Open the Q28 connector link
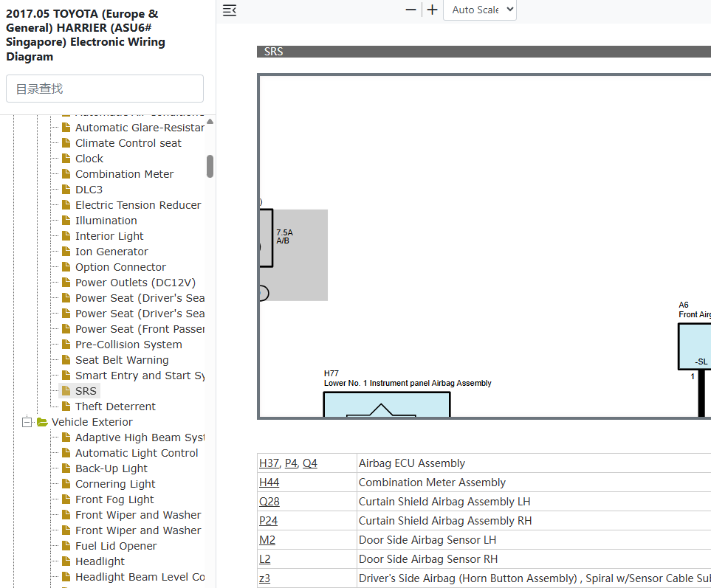The image size is (711, 588). coord(269,502)
